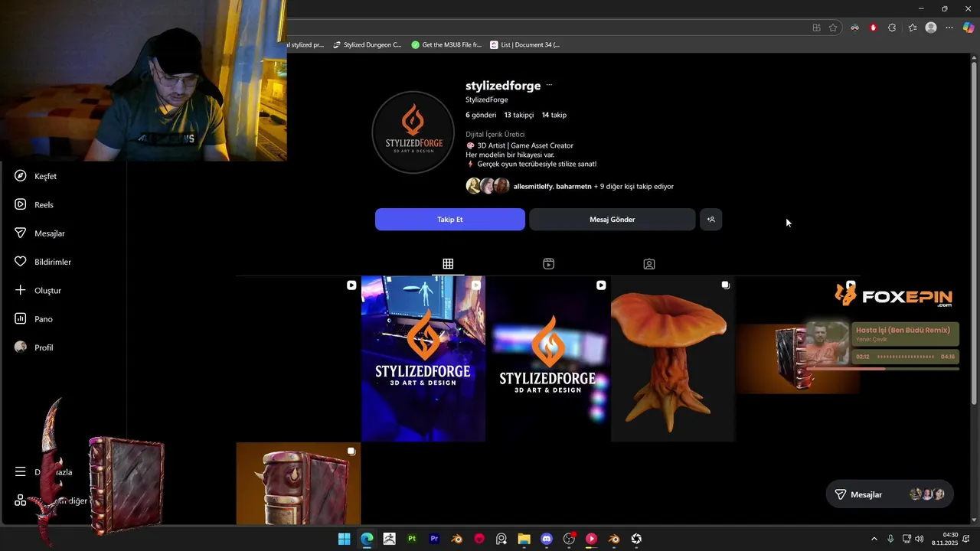This screenshot has width=980, height=551.
Task: Open the favorites list icon in Edge toolbar
Action: 913,28
